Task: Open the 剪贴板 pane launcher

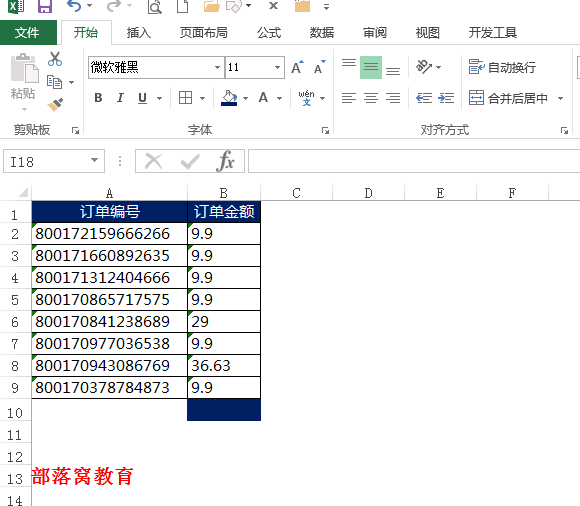Action: click(x=75, y=130)
